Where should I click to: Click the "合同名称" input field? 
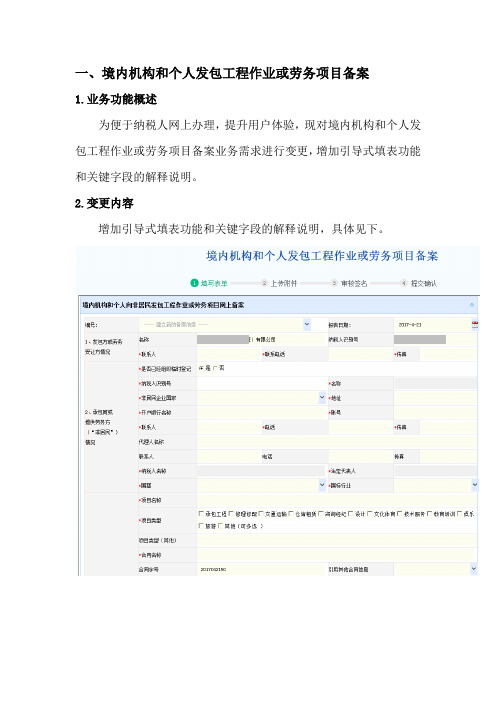[x=337, y=555]
